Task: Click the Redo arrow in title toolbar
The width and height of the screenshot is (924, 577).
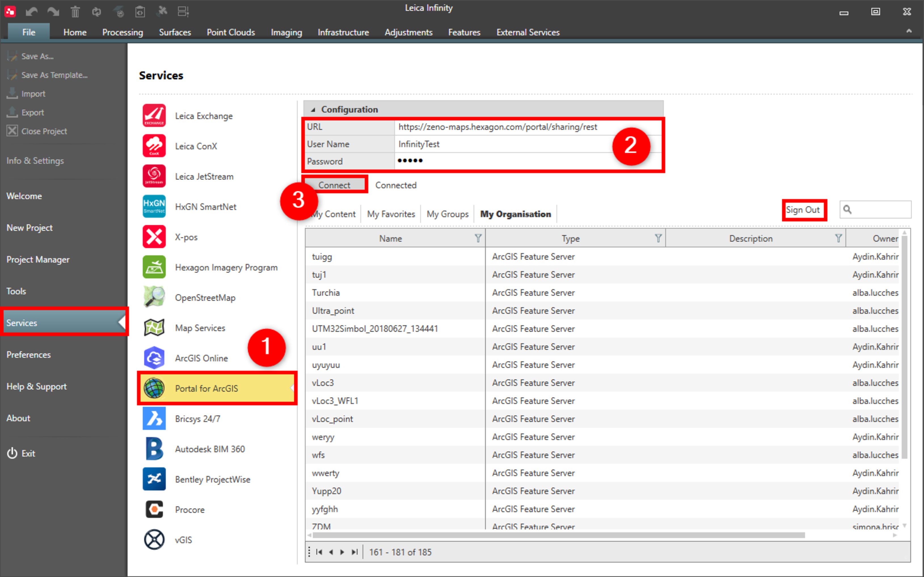Action: click(x=53, y=12)
